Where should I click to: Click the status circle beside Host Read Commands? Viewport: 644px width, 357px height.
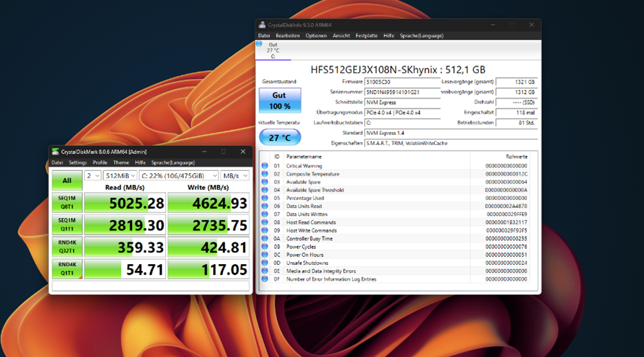click(265, 222)
